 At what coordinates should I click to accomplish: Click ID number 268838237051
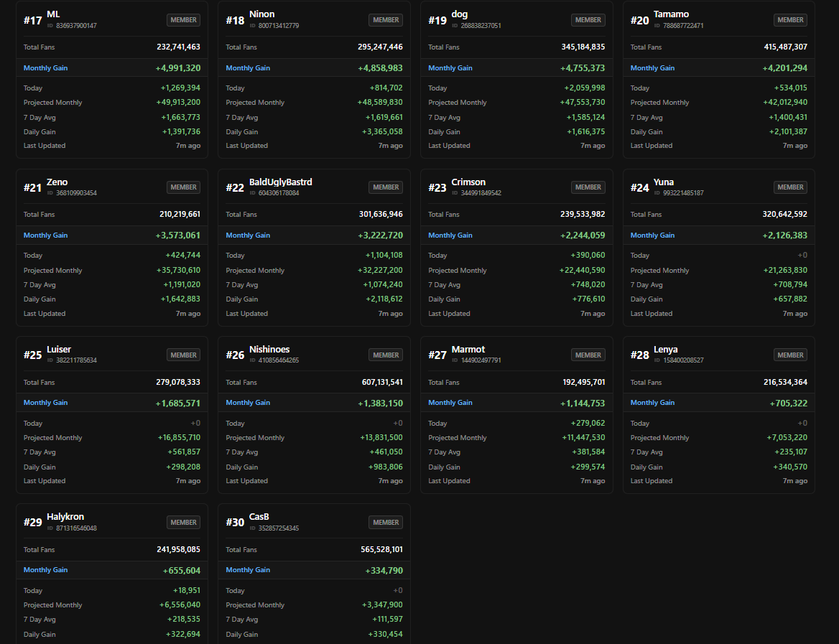coord(481,26)
